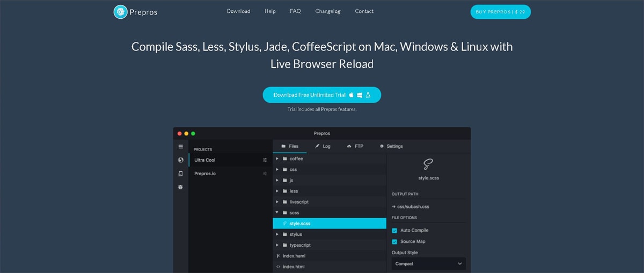Open the Changelog navigation link
The image size is (644, 273).
(x=328, y=11)
